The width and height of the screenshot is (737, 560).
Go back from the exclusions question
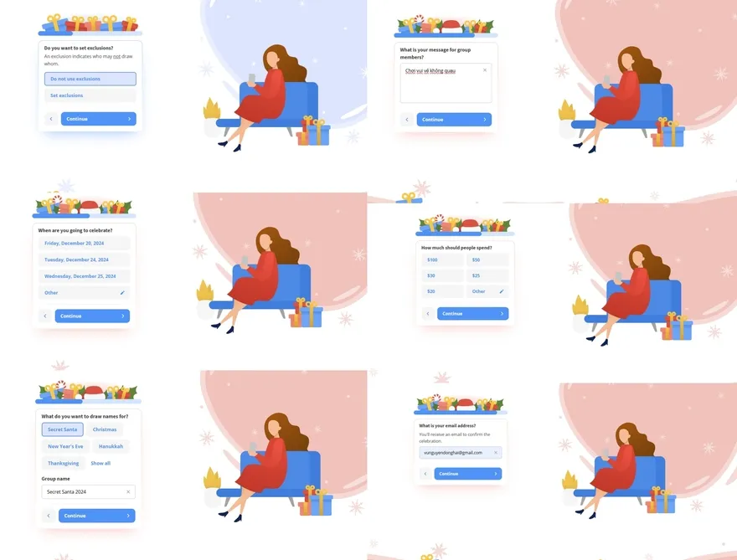51,119
